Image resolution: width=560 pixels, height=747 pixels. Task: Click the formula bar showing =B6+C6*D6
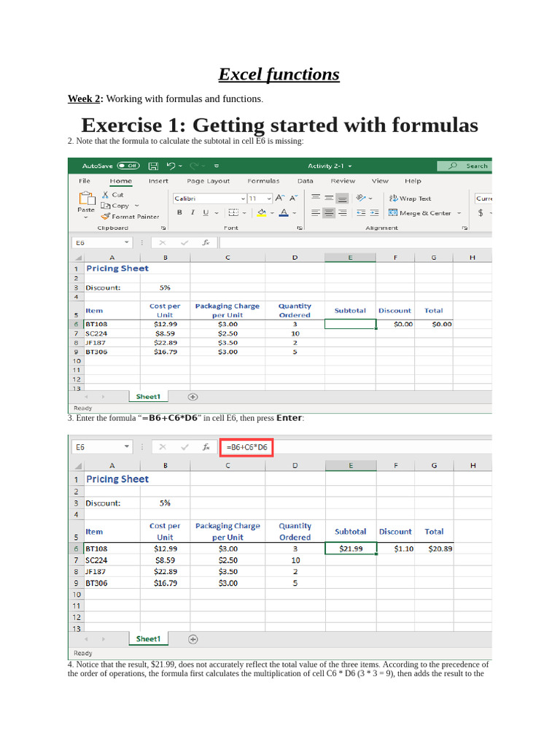[355, 447]
